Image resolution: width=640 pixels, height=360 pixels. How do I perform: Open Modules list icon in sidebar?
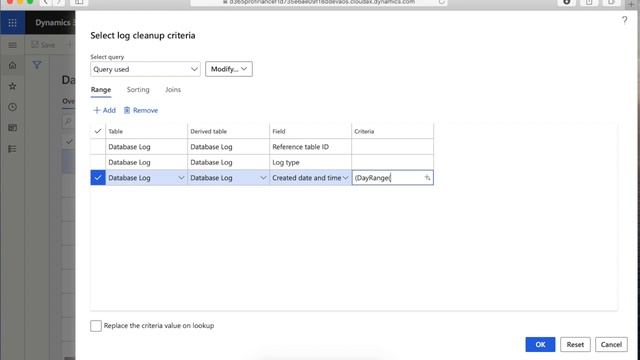(12, 149)
